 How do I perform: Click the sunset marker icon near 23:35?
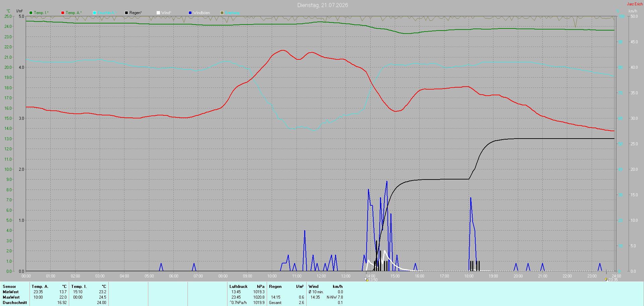[606, 279]
